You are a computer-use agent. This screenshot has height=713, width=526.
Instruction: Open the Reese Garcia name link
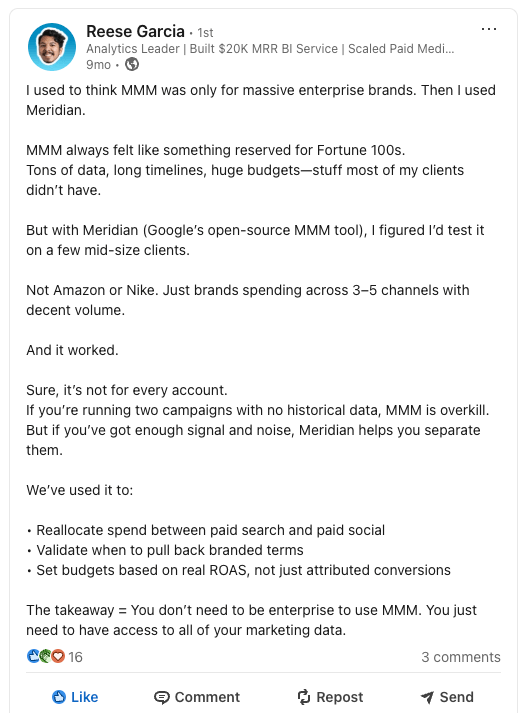click(x=135, y=31)
